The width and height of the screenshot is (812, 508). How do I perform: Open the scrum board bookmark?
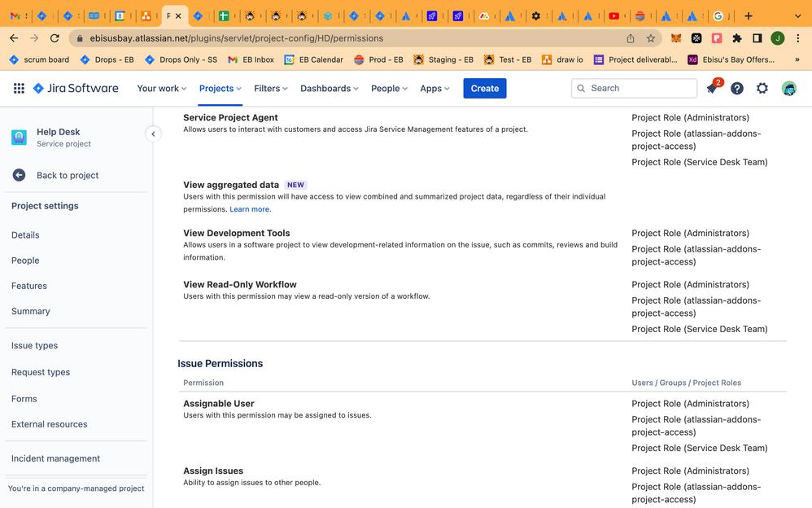tap(39, 59)
